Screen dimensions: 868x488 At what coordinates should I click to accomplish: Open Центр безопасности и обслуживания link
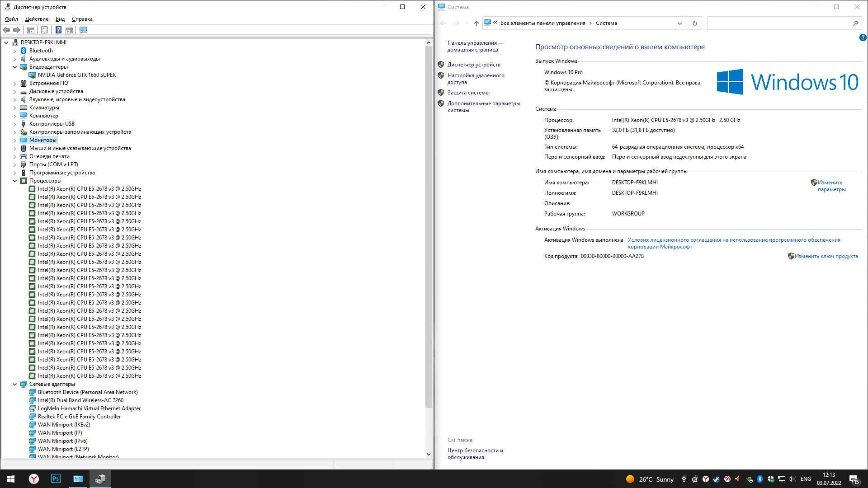(475, 454)
